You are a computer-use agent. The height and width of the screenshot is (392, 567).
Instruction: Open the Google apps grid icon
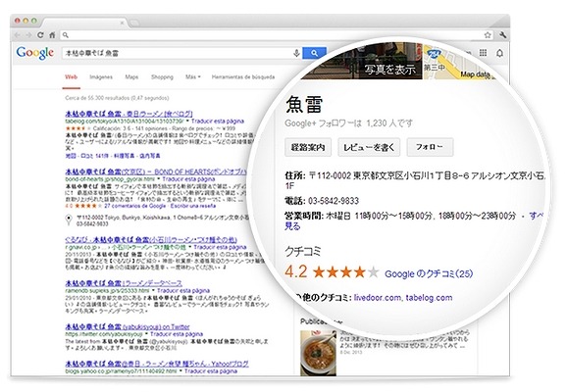[x=483, y=53]
